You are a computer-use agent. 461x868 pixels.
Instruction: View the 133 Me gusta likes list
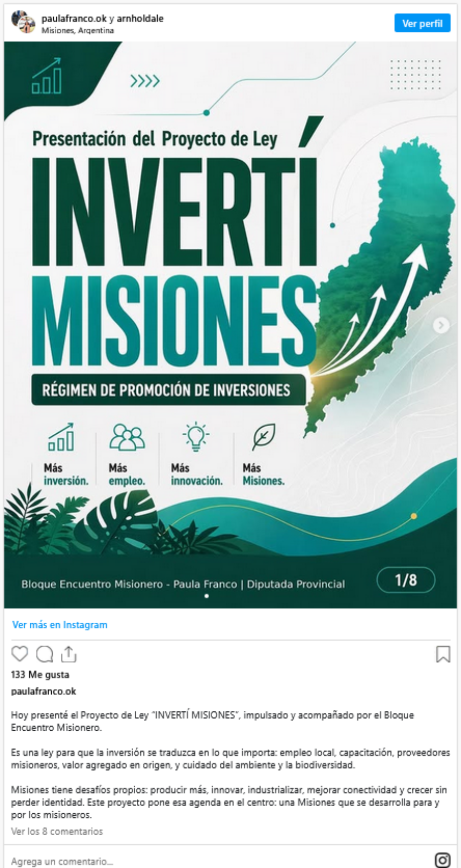pos(40,674)
